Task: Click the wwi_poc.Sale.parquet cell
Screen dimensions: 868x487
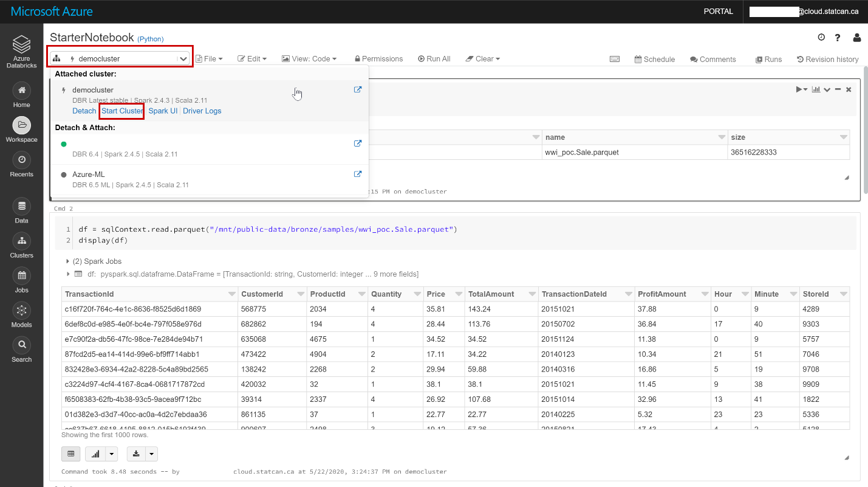Action: coord(635,153)
